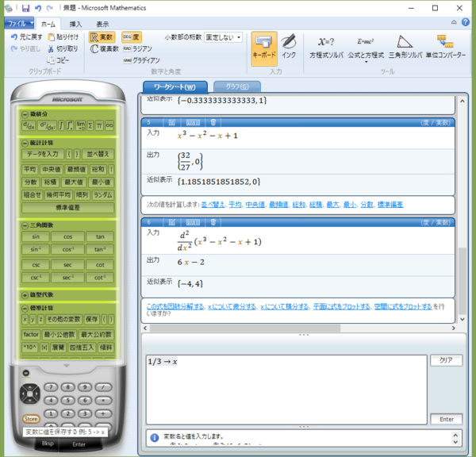The height and width of the screenshot is (457, 476).
Task: Select Complex numbers (複素数) mode
Action: tap(105, 48)
